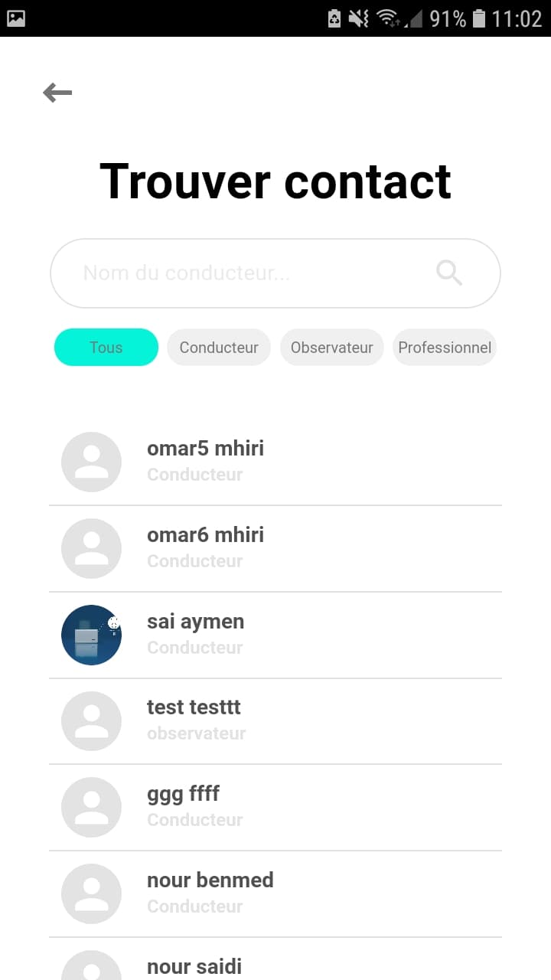The image size is (551, 980).
Task: Tap ggg ffff's avatar placeholder
Action: click(x=91, y=808)
